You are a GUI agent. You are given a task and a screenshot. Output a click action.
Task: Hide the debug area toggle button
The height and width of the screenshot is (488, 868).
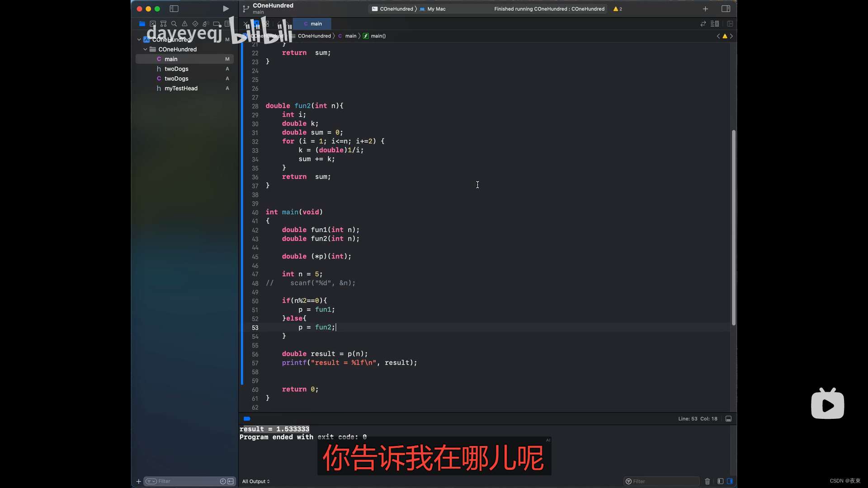pos(728,419)
